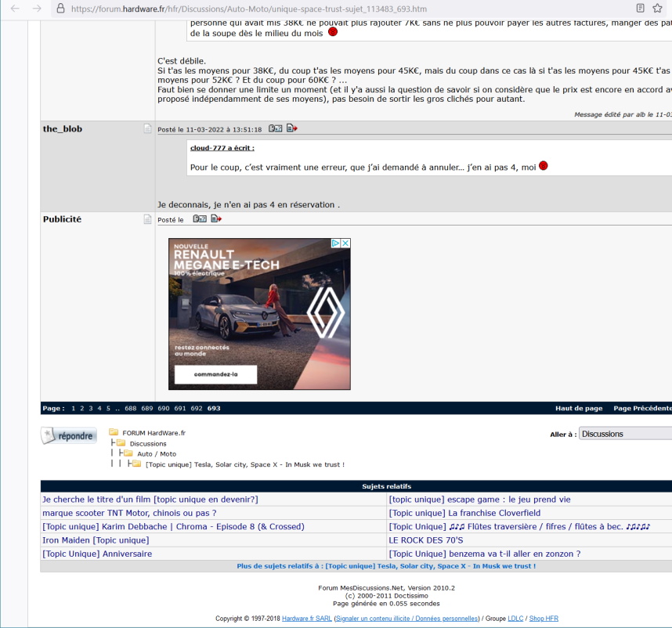
Task: Open FORUM HardWare.fr breadcrumb
Action: (x=154, y=433)
